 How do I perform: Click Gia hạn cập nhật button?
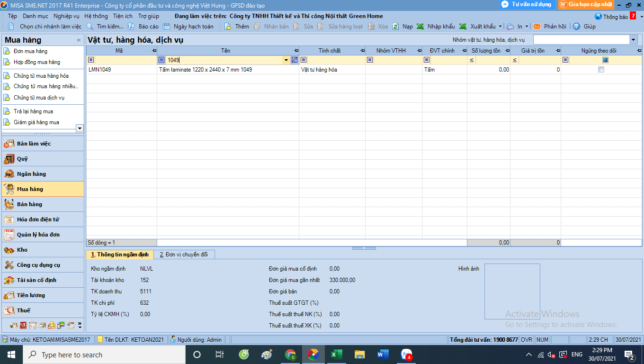(586, 4)
